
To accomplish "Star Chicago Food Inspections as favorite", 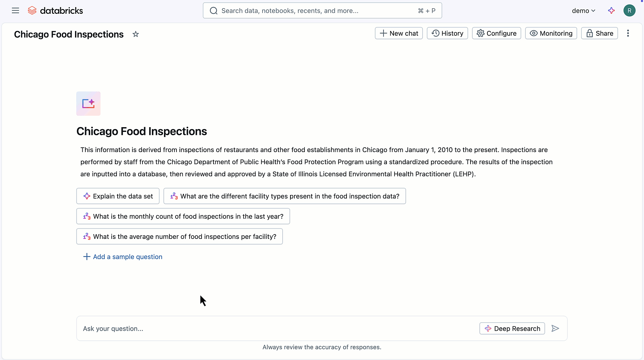I will tap(135, 34).
